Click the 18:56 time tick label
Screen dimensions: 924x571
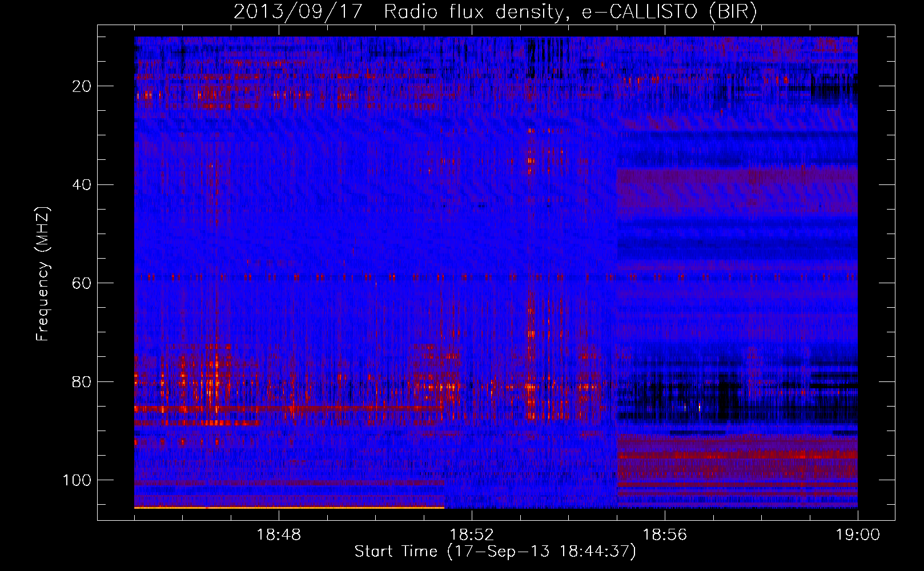(665, 535)
